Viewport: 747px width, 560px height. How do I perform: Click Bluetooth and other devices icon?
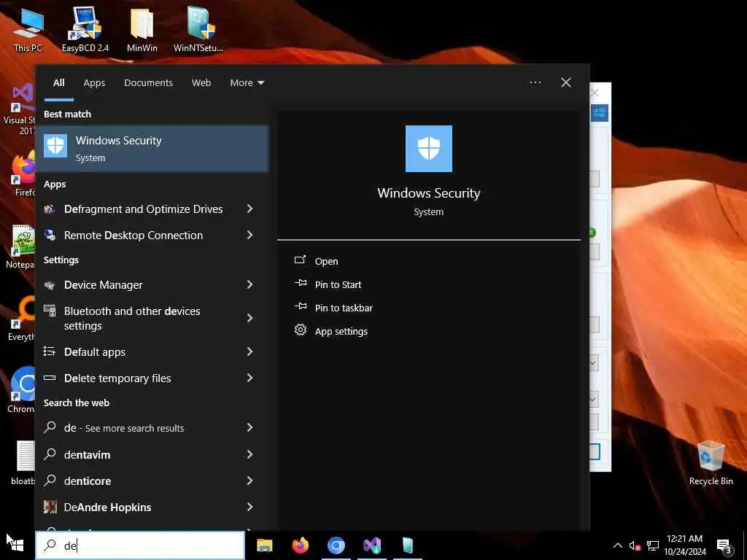pyautogui.click(x=50, y=311)
